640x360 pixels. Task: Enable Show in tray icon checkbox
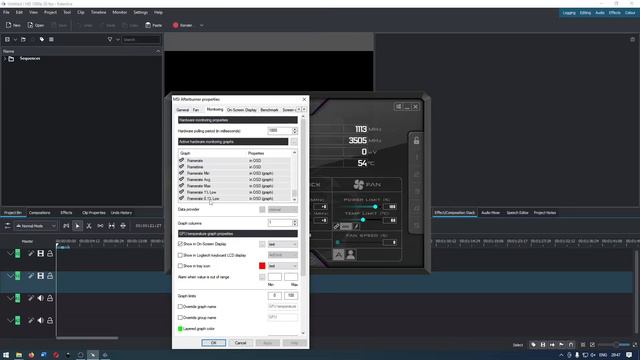tap(180, 266)
